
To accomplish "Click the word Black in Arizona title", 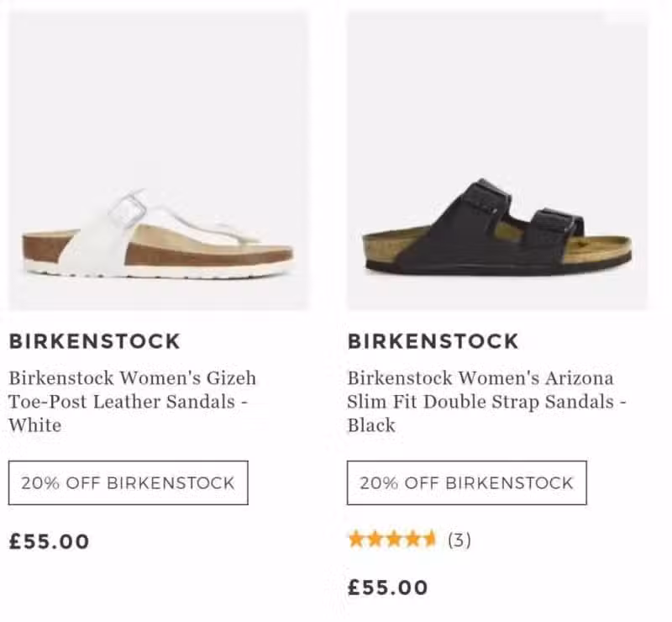I will [x=371, y=425].
